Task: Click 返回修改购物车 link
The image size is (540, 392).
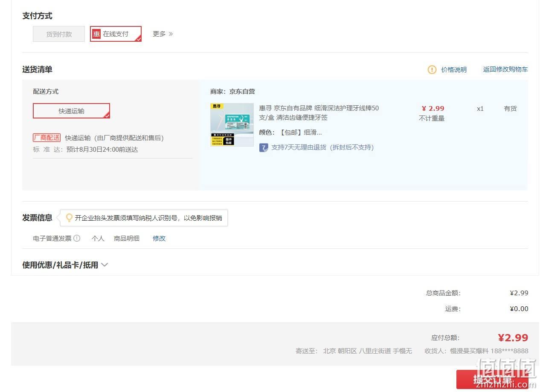Action: (505, 69)
